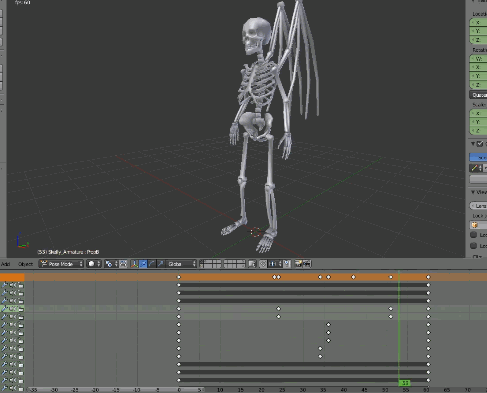Click the orange dope sheet summary channel
This screenshot has width=487, height=393.
(x=12, y=277)
